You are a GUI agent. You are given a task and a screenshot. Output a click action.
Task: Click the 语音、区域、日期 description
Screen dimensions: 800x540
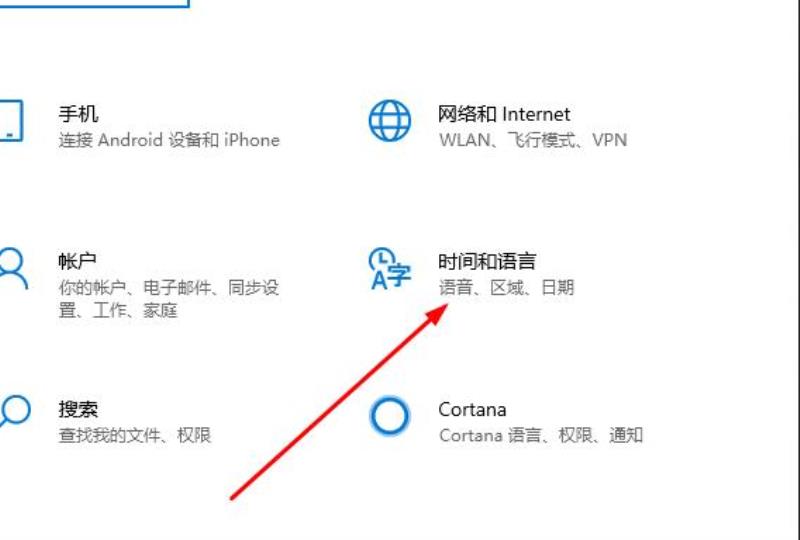tap(506, 287)
